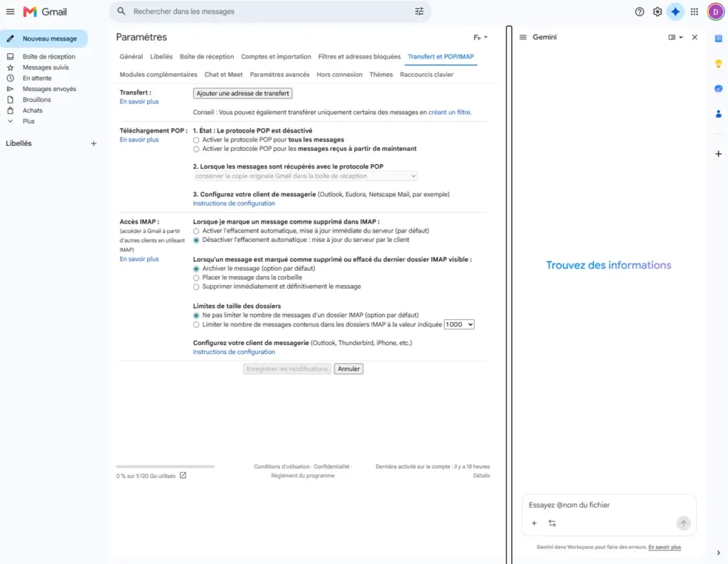Hide the side panel chevron
Viewport: 728px width, 564px height.
click(x=718, y=553)
